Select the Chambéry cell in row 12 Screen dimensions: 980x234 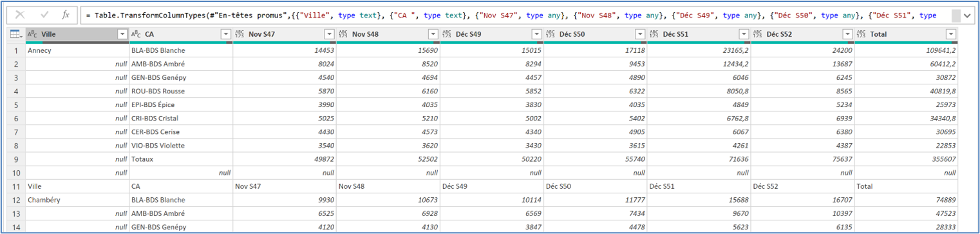point(77,200)
